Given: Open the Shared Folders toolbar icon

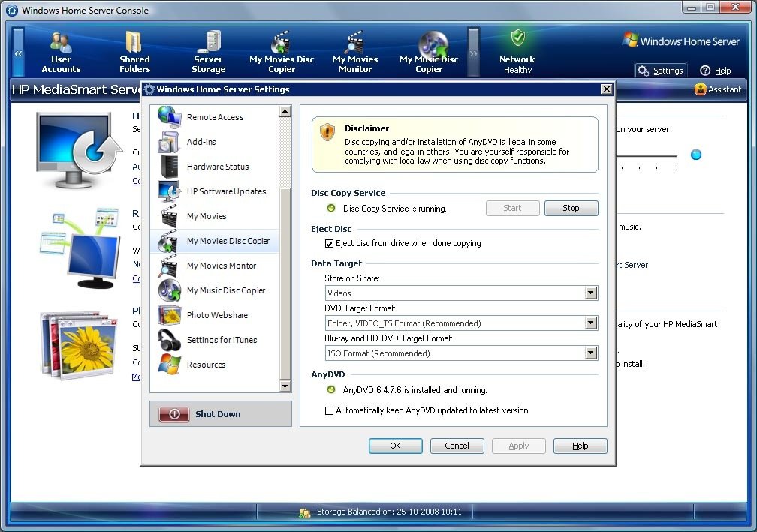Looking at the screenshot, I should click(x=134, y=51).
